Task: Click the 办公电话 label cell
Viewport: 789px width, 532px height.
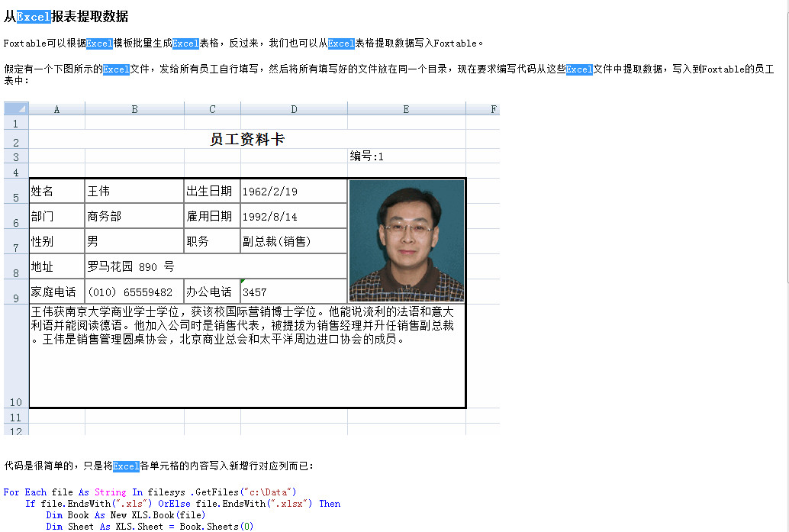Action: [x=212, y=292]
